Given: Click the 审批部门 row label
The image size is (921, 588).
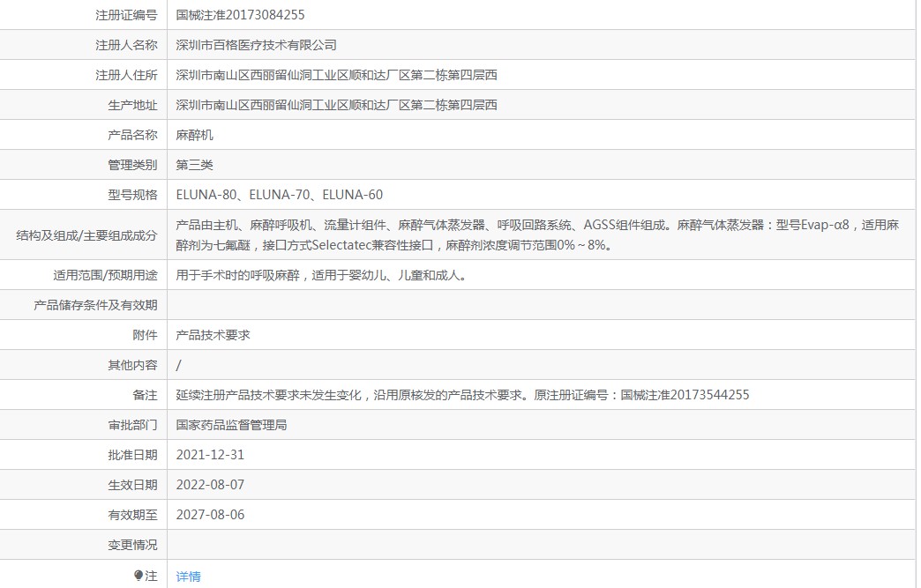Looking at the screenshot, I should tap(132, 425).
